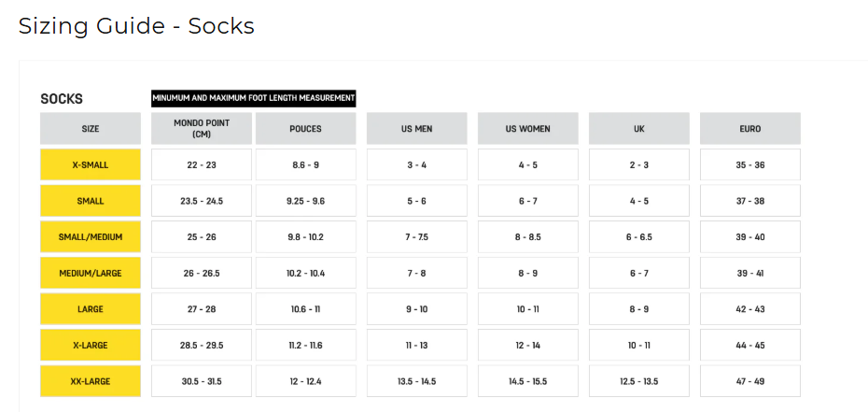Click the SIZE column header
This screenshot has width=868, height=412.
point(91,129)
